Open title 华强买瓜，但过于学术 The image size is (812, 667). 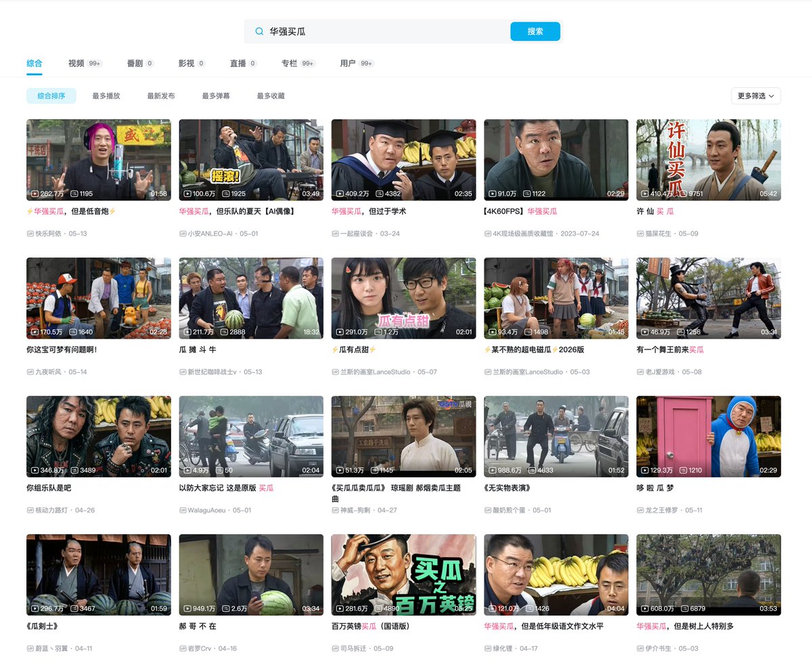[x=369, y=211]
